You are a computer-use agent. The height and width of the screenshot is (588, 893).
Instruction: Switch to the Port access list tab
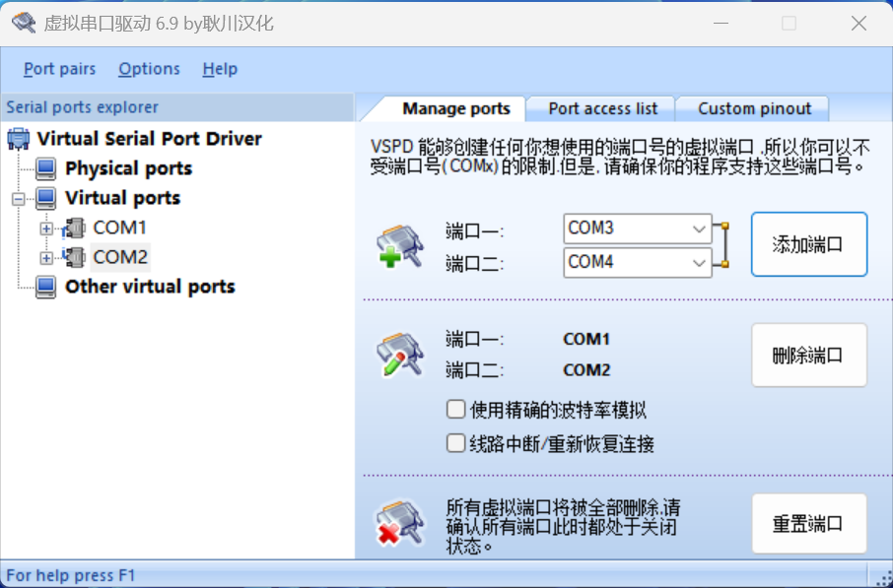[x=602, y=108]
